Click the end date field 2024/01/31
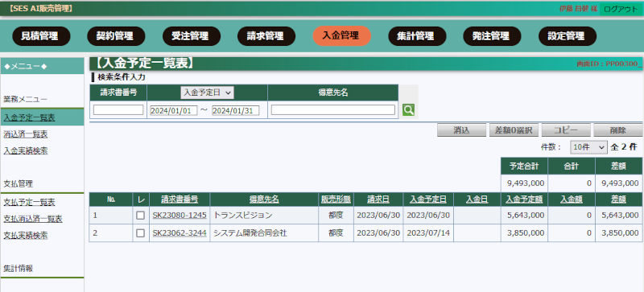Image resolution: width=644 pixels, height=292 pixels. [236, 110]
